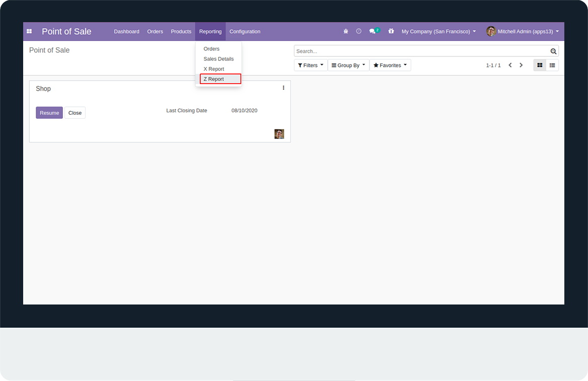The image size is (588, 381).
Task: Click the Reporting menu
Action: [x=210, y=32]
